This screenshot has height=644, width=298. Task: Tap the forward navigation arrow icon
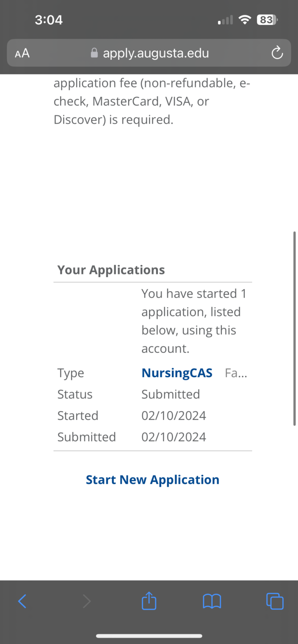pyautogui.click(x=87, y=601)
